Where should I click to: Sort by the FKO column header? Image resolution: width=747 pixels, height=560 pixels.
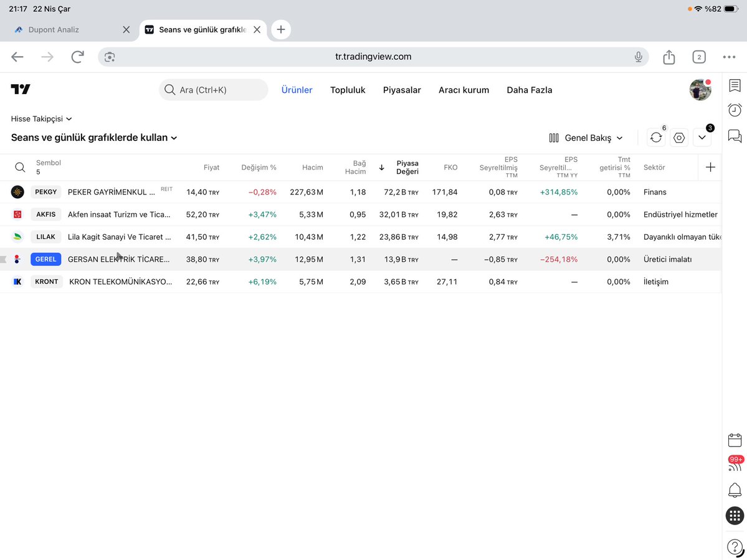pyautogui.click(x=450, y=167)
